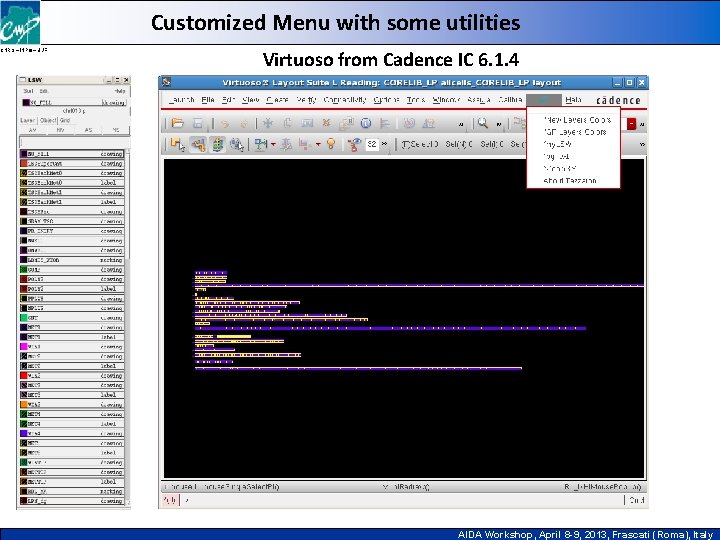720x540 pixels.
Task: Click the open folder icon in the Virtuoso toolbar
Action: click(x=177, y=123)
